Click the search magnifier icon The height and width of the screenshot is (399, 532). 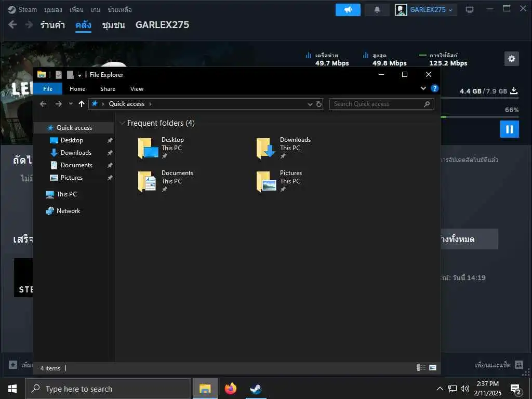click(x=427, y=104)
